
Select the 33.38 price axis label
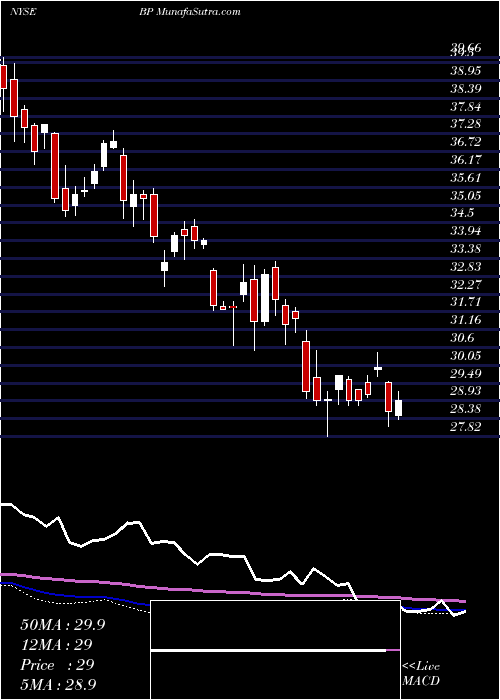[465, 249]
